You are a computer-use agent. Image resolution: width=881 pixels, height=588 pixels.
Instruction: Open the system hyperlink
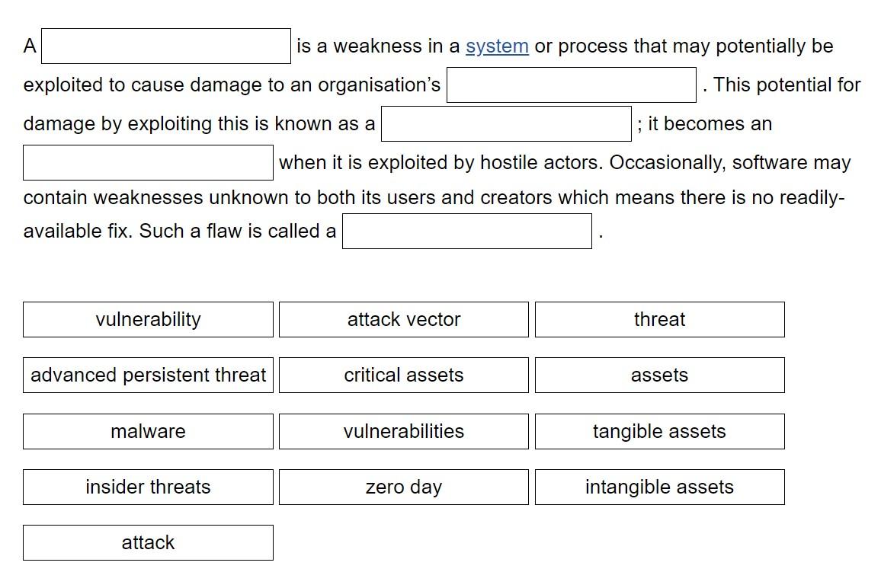497,46
